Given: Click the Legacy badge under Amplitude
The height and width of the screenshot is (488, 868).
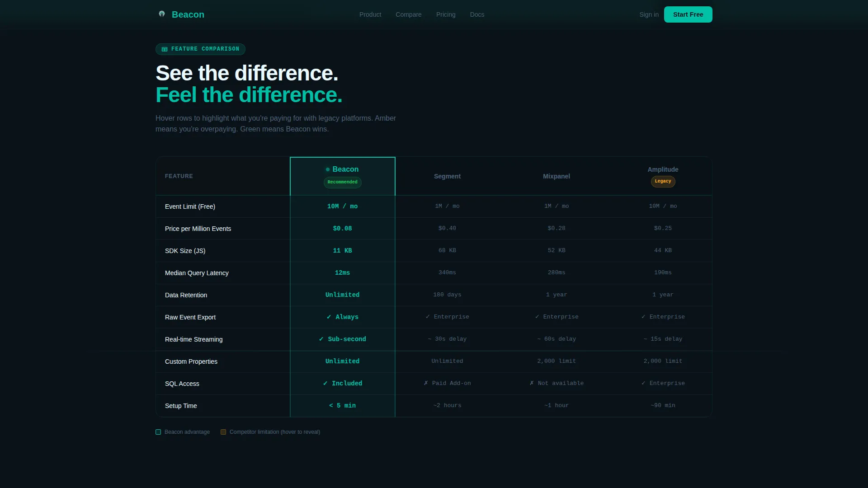Looking at the screenshot, I should pos(663,181).
